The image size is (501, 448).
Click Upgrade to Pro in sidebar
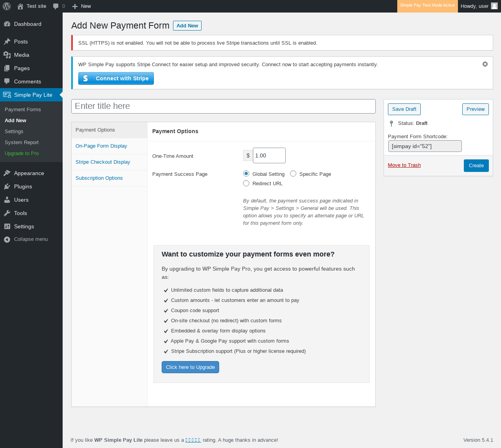[31, 154]
